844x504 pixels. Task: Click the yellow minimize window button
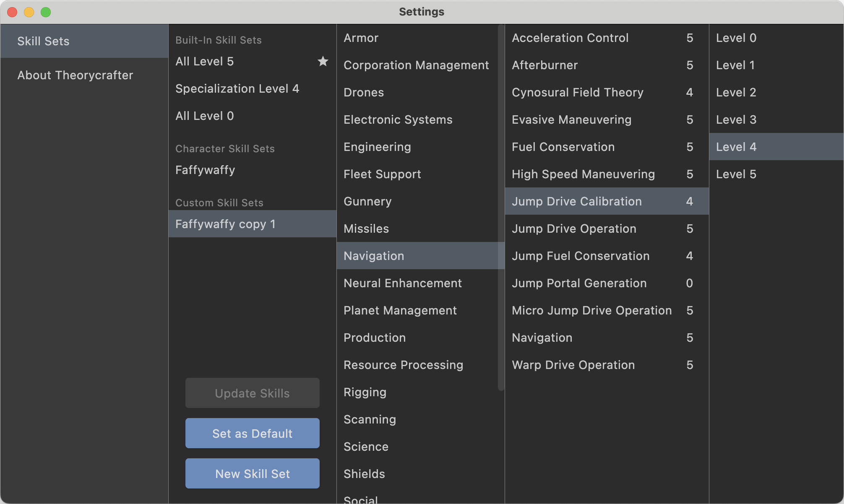(x=29, y=12)
